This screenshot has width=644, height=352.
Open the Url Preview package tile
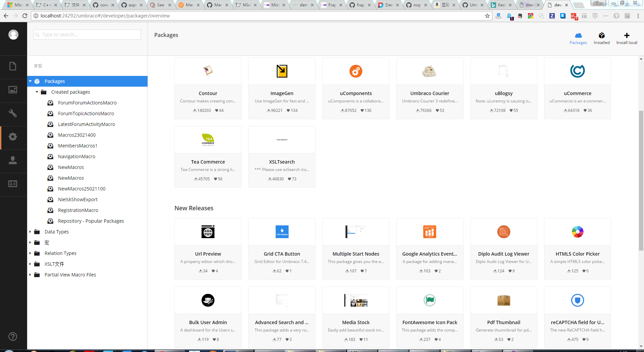click(x=208, y=249)
